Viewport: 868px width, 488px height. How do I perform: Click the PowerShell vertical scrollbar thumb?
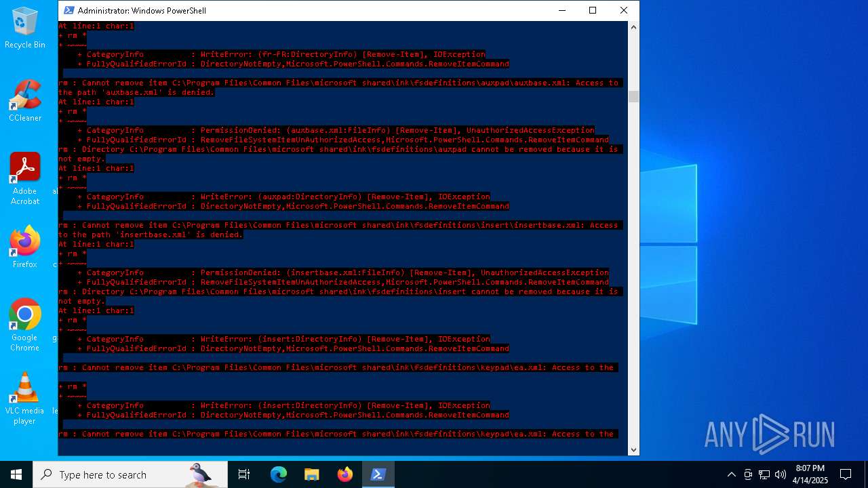pyautogui.click(x=633, y=96)
